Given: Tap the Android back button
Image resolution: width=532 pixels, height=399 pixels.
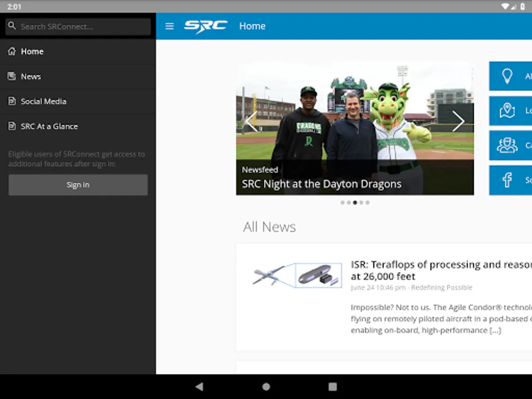Looking at the screenshot, I should [x=199, y=387].
